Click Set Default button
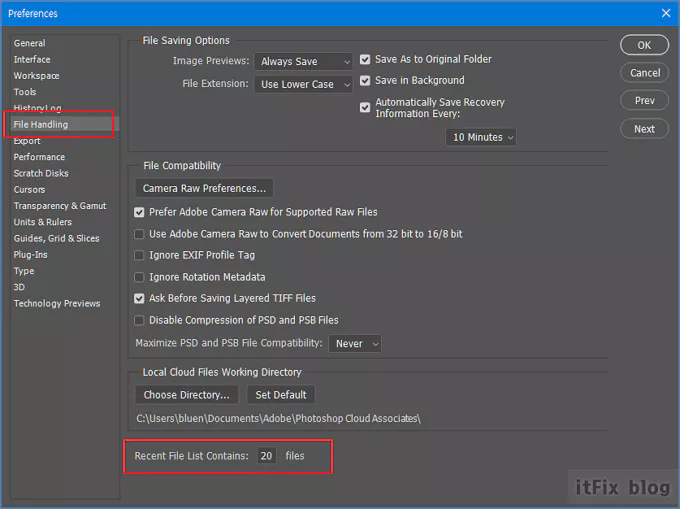This screenshot has height=509, width=680. (x=281, y=395)
